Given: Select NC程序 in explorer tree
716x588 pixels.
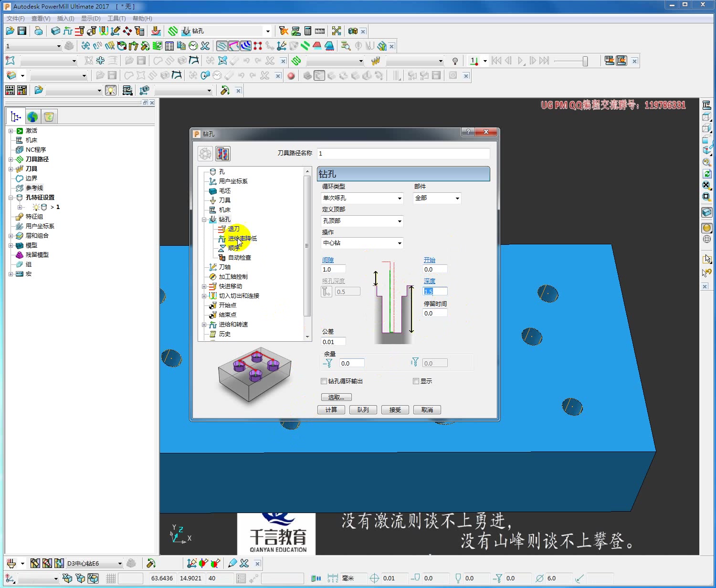Looking at the screenshot, I should (x=36, y=150).
